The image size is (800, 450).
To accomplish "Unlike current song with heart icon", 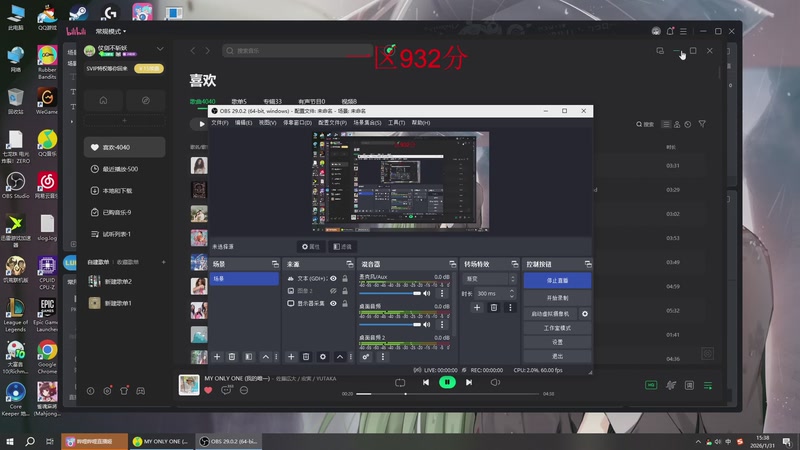I will (208, 390).
